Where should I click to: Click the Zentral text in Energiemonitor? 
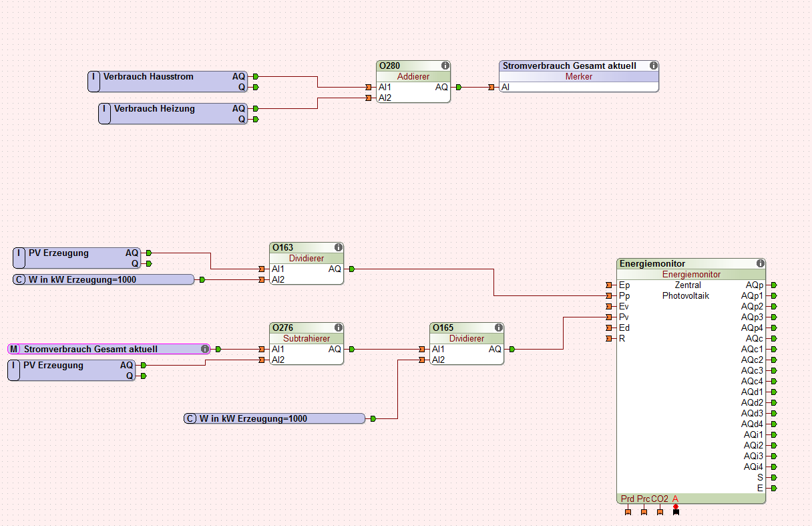[x=688, y=285]
